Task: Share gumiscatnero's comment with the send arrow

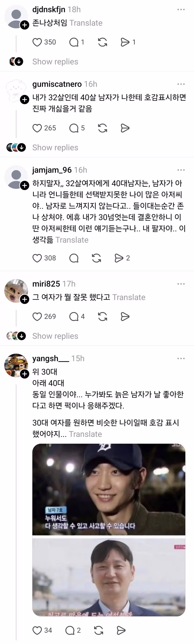Action: coord(125,128)
